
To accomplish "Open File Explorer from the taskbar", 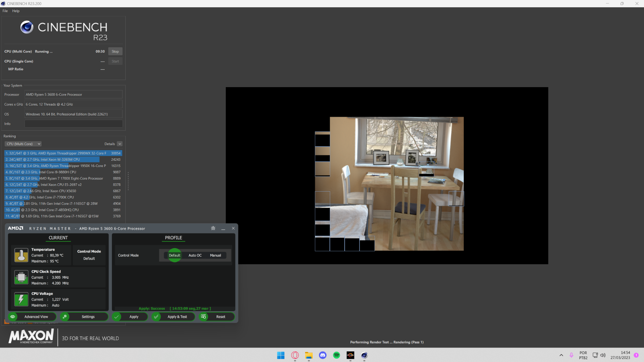I will coord(309,355).
